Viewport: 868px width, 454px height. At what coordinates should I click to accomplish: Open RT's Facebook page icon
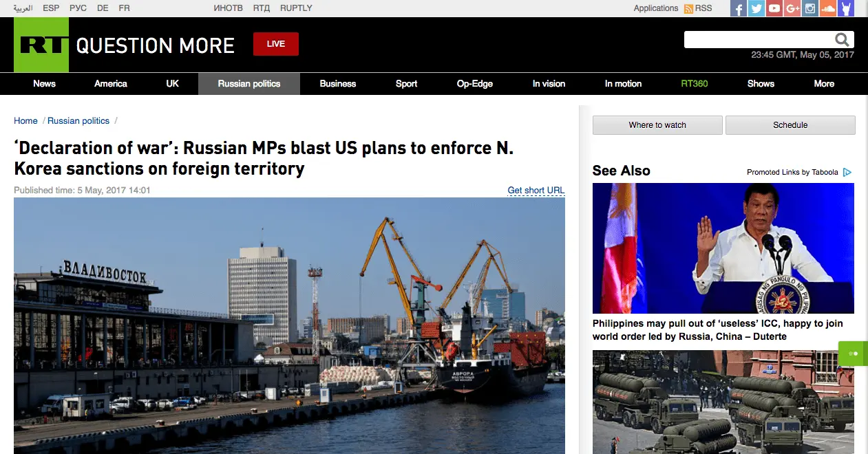pos(739,8)
